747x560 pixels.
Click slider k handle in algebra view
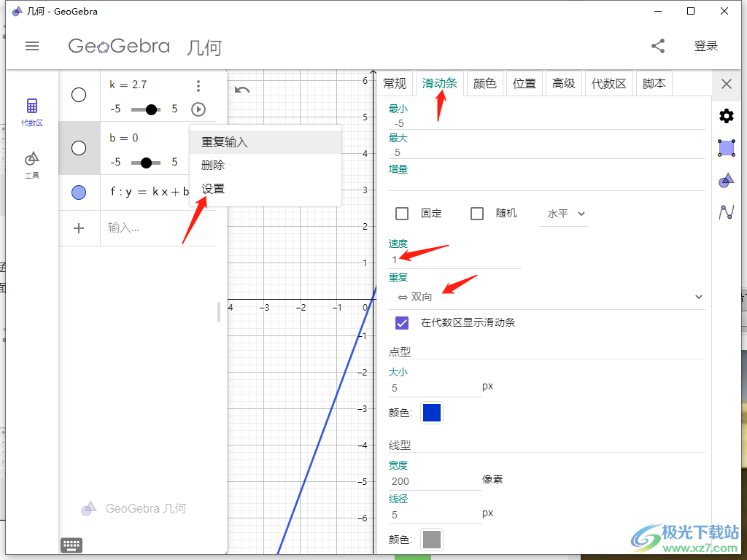[x=151, y=109]
